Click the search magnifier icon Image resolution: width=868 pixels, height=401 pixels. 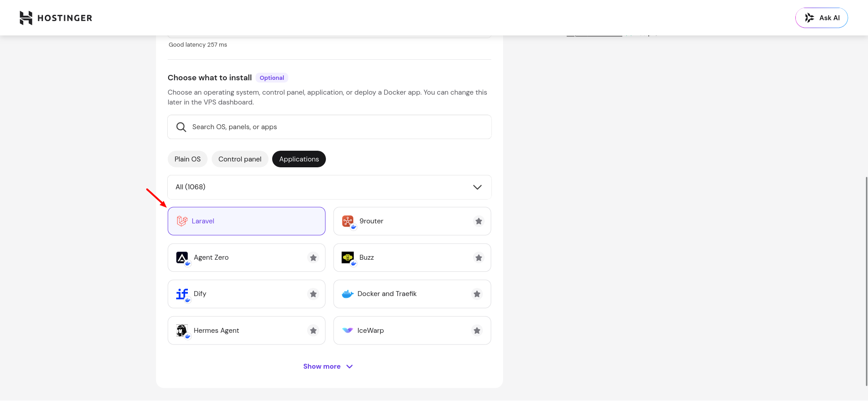coord(181,127)
